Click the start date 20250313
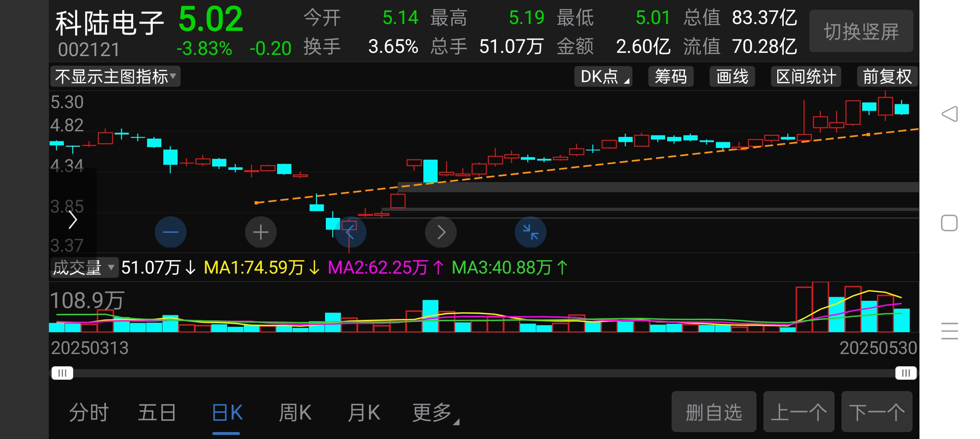This screenshot has width=980, height=439. (89, 348)
